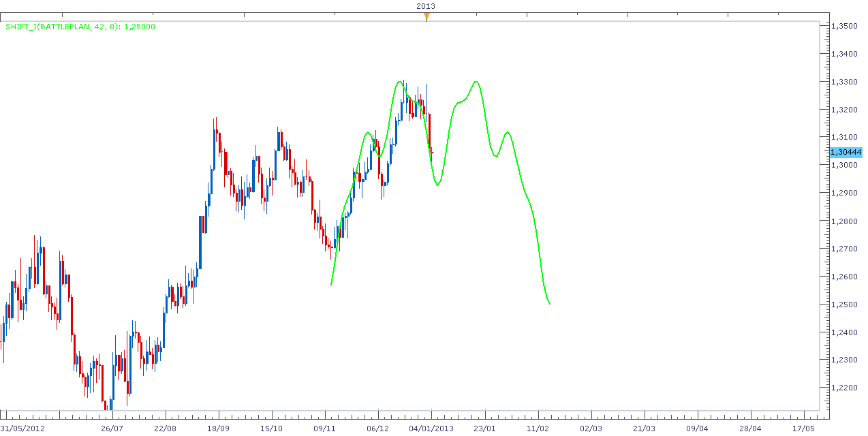Image resolution: width=868 pixels, height=436 pixels.
Task: Click the 1,3500 price axis label
Action: click(846, 26)
